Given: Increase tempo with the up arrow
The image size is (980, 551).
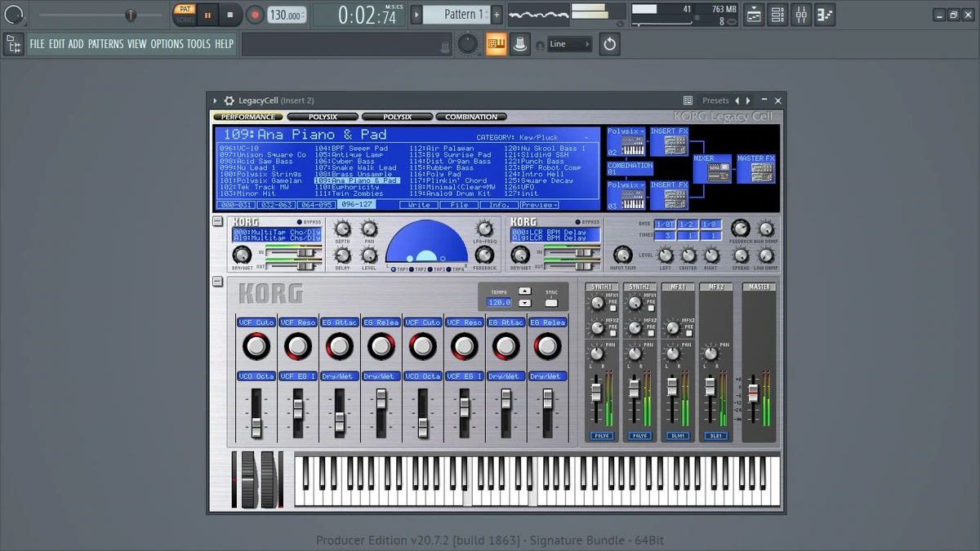Looking at the screenshot, I should (x=525, y=291).
